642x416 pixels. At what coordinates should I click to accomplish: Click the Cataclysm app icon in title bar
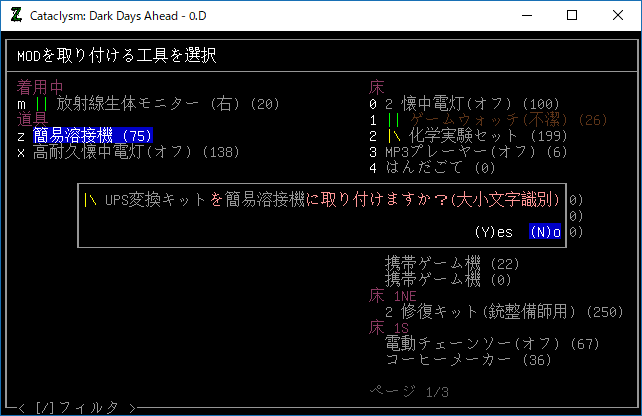click(x=16, y=15)
